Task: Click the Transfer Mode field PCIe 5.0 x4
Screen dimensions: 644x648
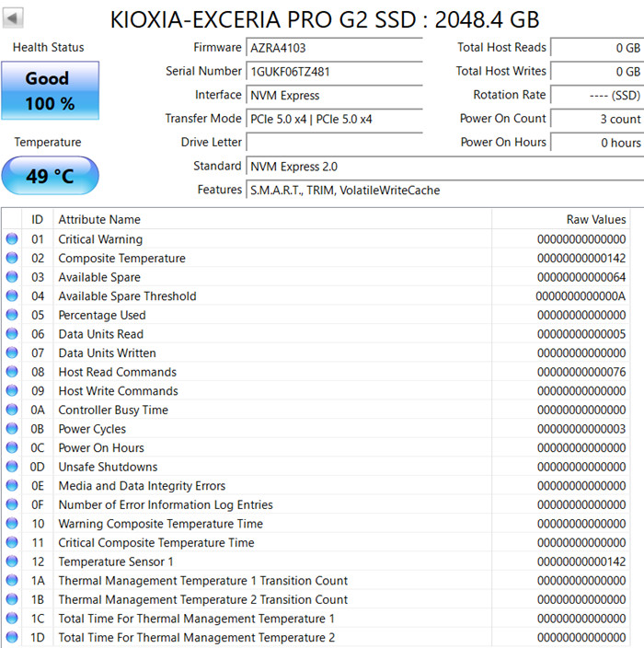Action: [334, 119]
